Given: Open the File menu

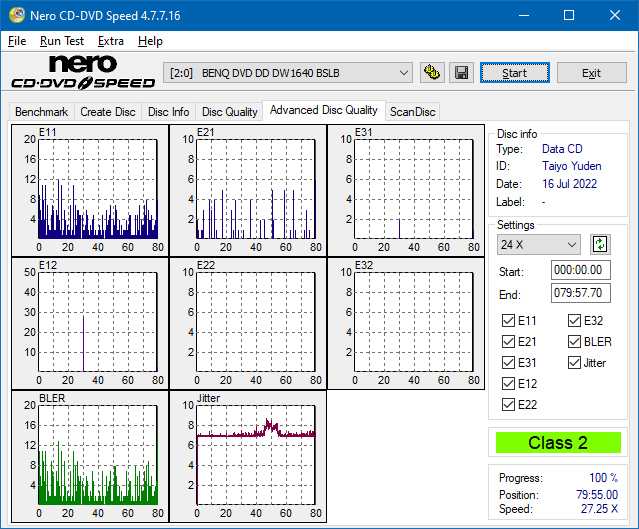Looking at the screenshot, I should point(17,41).
